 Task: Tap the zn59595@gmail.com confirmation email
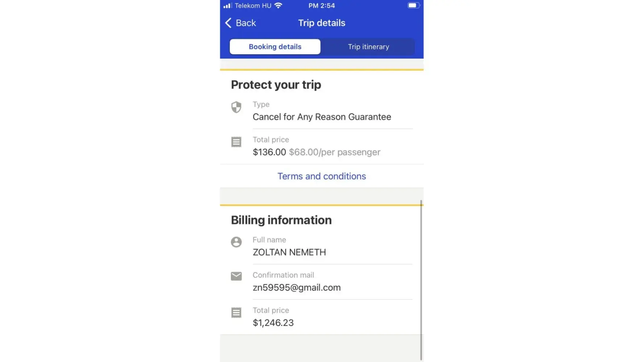point(297,287)
